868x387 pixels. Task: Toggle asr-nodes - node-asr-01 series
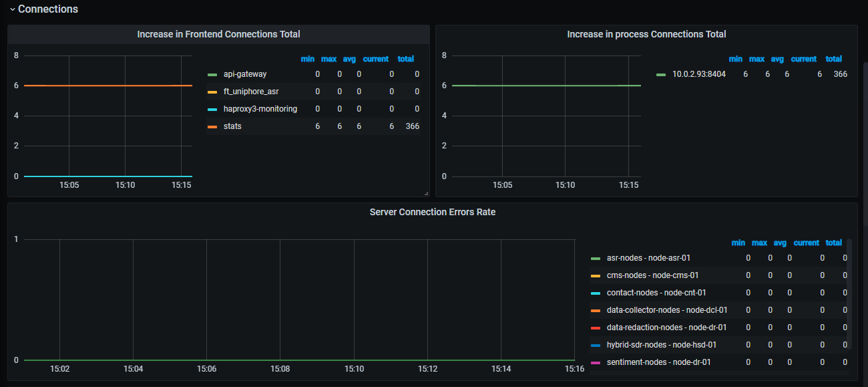648,258
